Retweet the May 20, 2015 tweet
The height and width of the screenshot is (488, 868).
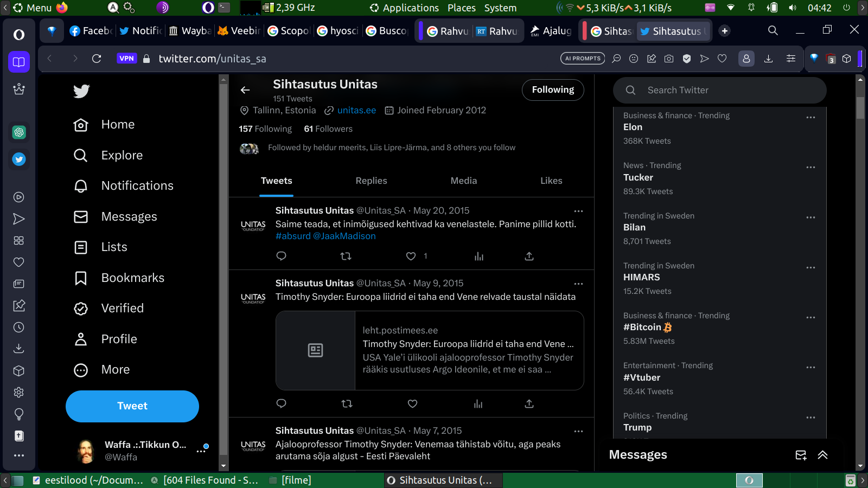click(346, 256)
